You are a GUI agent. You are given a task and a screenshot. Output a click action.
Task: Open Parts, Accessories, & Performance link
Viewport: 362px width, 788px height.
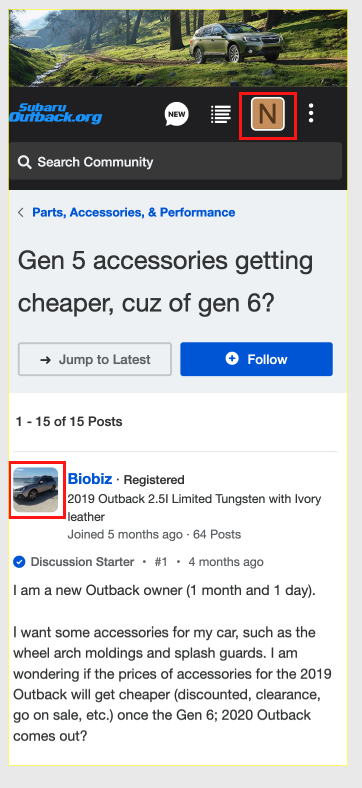point(134,213)
